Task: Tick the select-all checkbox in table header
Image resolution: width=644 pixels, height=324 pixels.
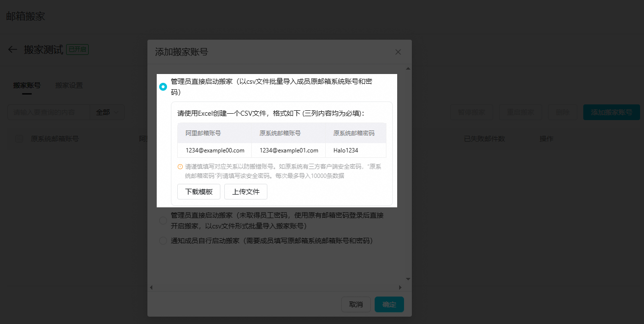Action: click(x=19, y=139)
